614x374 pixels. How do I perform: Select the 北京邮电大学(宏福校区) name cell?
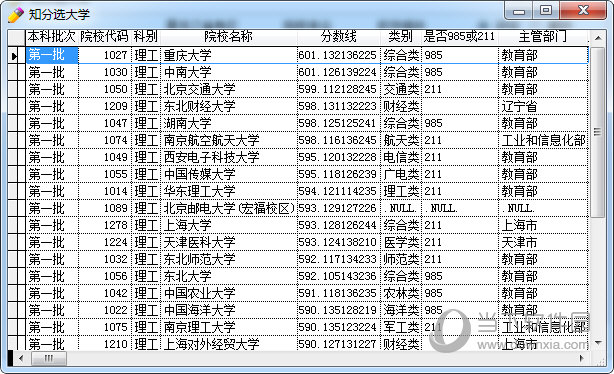click(229, 208)
